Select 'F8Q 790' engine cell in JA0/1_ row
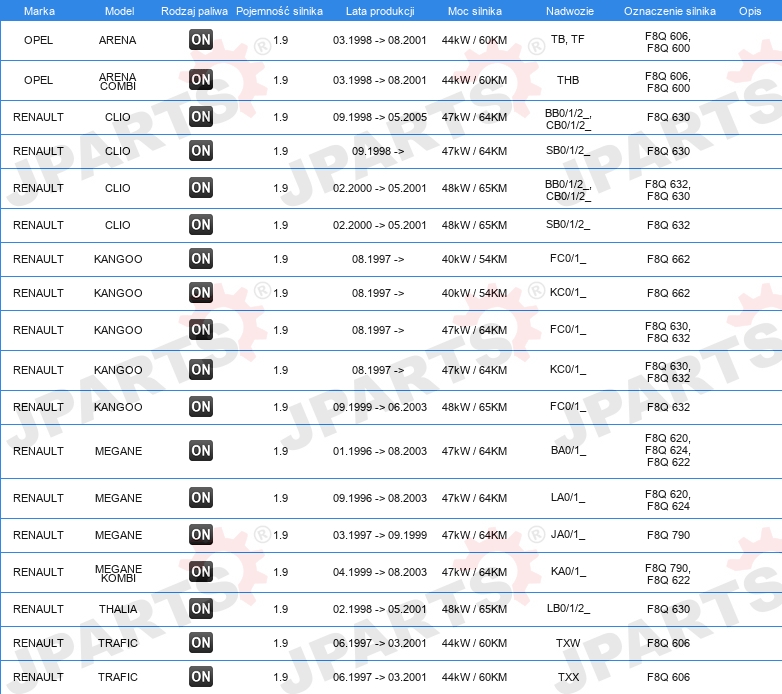782x694 pixels. tap(668, 535)
